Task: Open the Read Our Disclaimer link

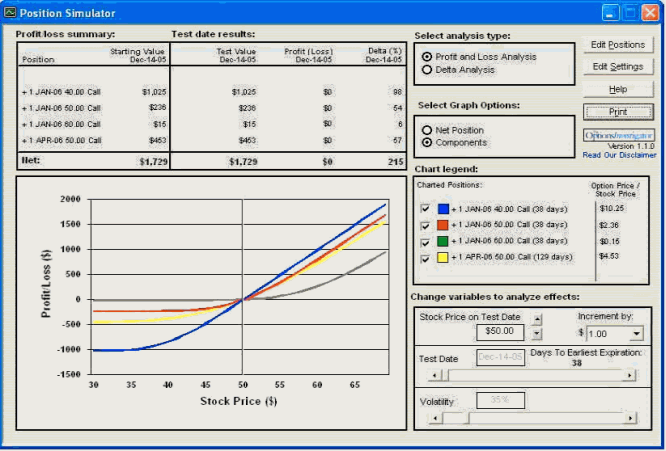Action: [x=619, y=155]
